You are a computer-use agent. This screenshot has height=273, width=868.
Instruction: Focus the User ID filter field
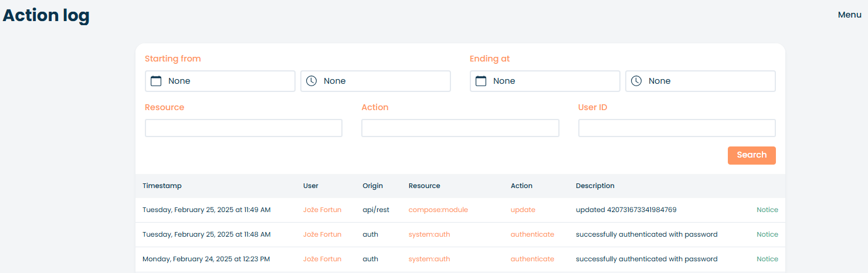pos(677,128)
